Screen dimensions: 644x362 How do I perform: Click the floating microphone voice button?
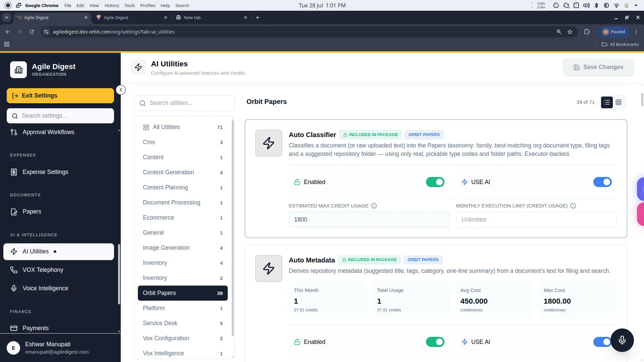pos(622,340)
